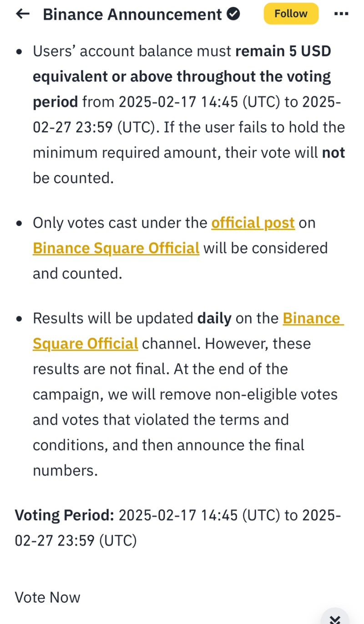Tap the Vote Now text
The width and height of the screenshot is (364, 624).
(x=47, y=597)
